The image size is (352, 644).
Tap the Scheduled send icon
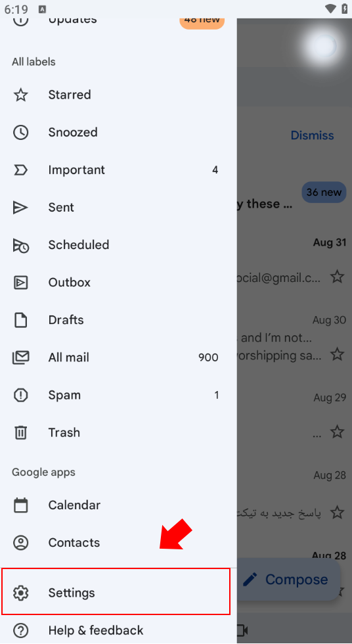coord(21,245)
